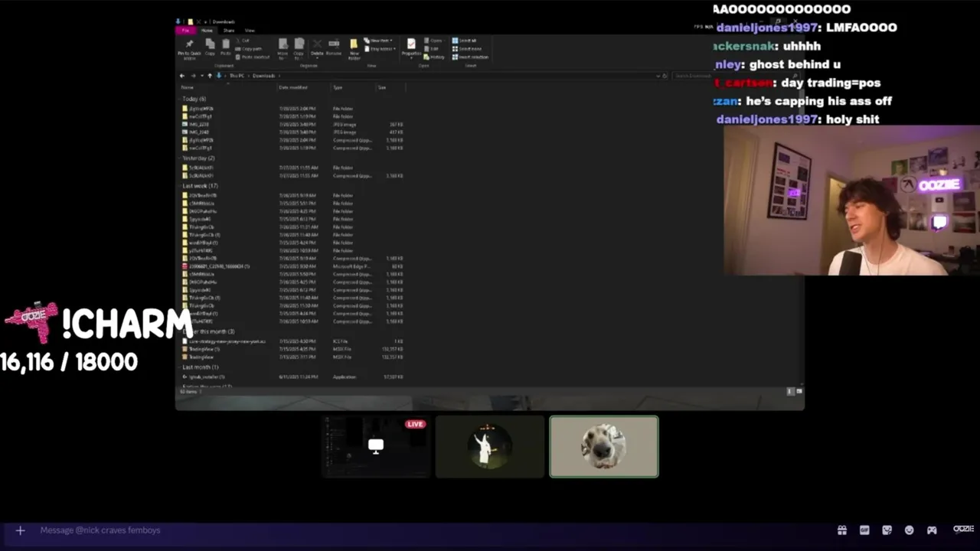
Task: Select the ICS file in Earlier this month
Action: (x=292, y=341)
